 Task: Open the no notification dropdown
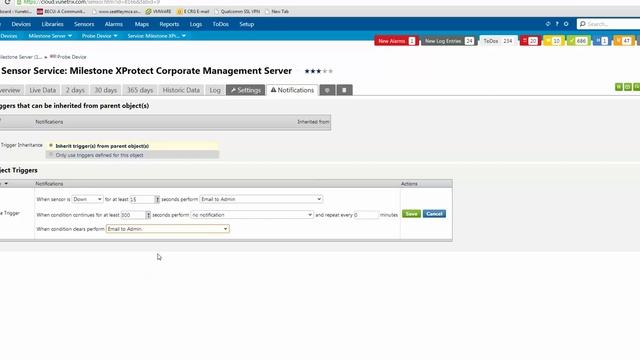point(252,215)
